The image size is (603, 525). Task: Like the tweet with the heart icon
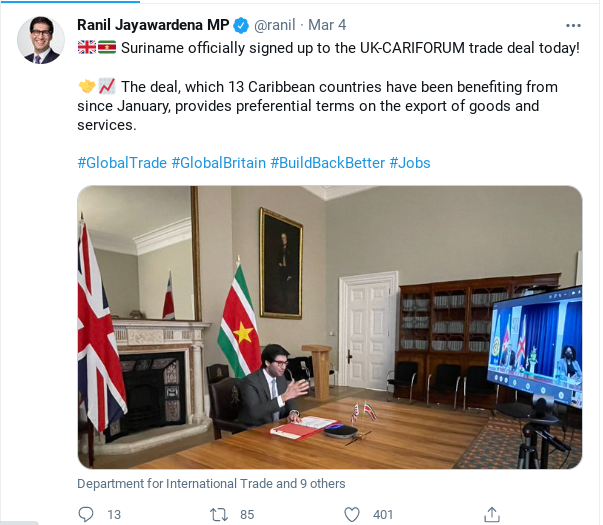pos(351,514)
